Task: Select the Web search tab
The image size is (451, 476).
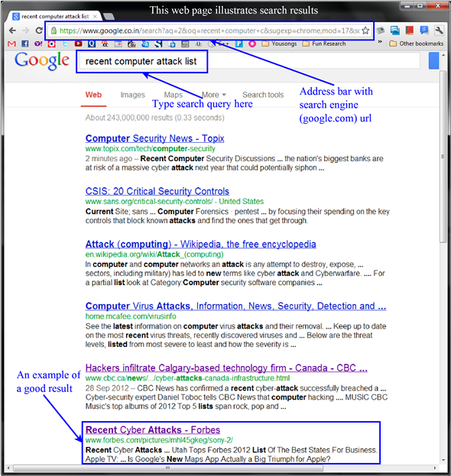Action: point(93,95)
